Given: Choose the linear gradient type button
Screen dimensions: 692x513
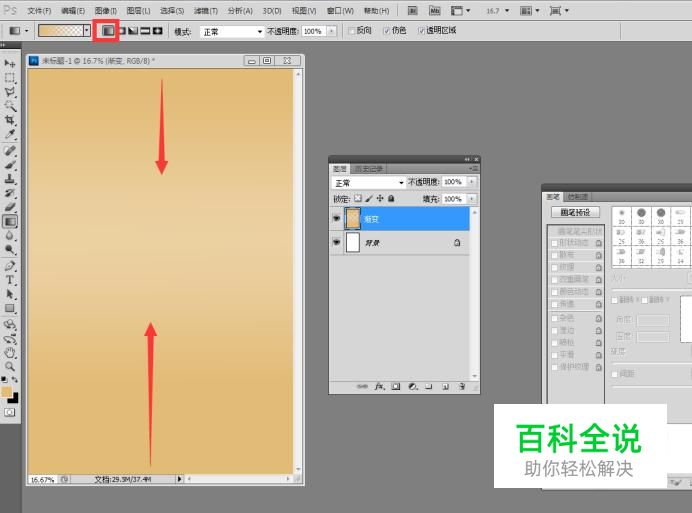Looking at the screenshot, I should click(x=108, y=30).
